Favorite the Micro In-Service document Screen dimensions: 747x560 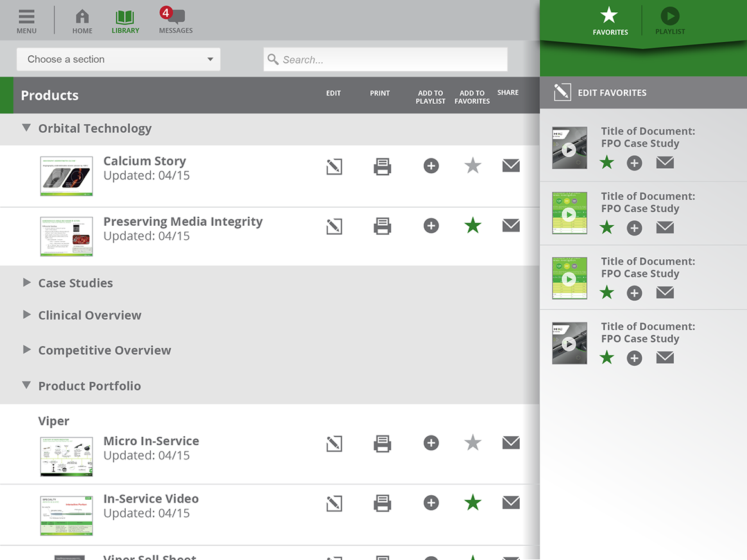(472, 443)
